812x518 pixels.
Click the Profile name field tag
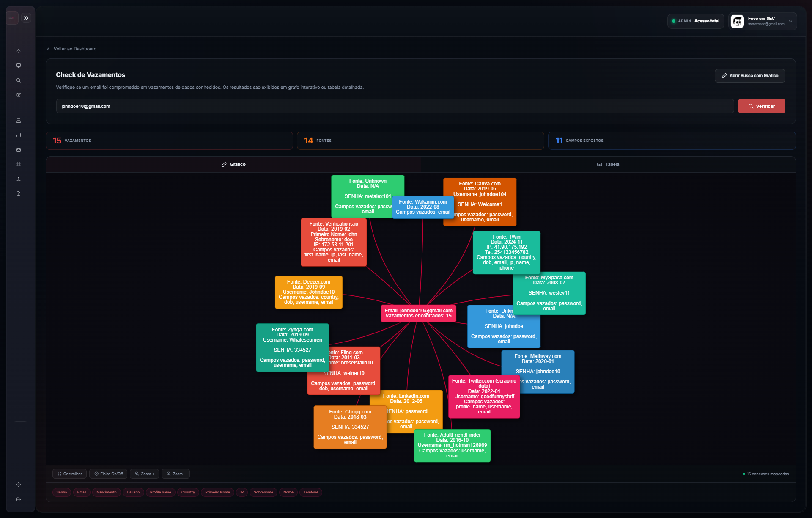(161, 492)
